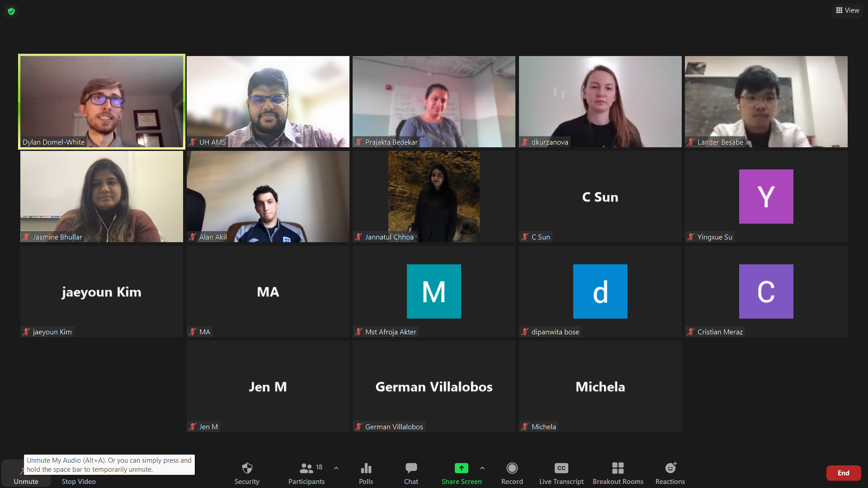Select Jannatul Chhoa profile picture tile
868x488 pixels.
pyautogui.click(x=434, y=197)
